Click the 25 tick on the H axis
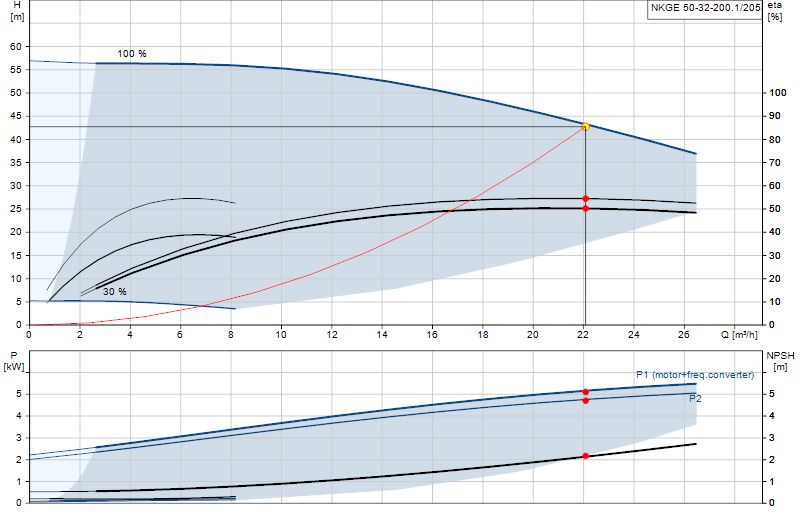800x520 pixels. point(16,209)
